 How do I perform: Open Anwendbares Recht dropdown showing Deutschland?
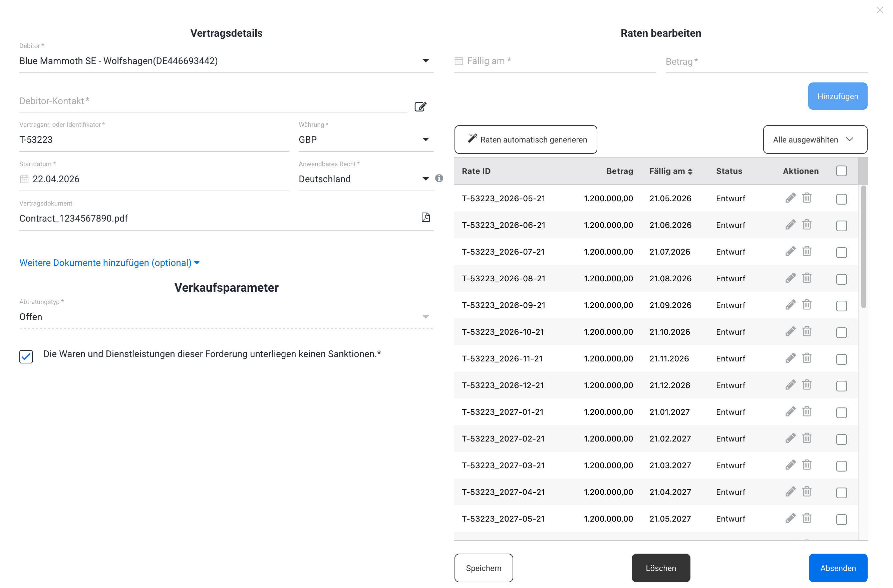[x=366, y=179]
